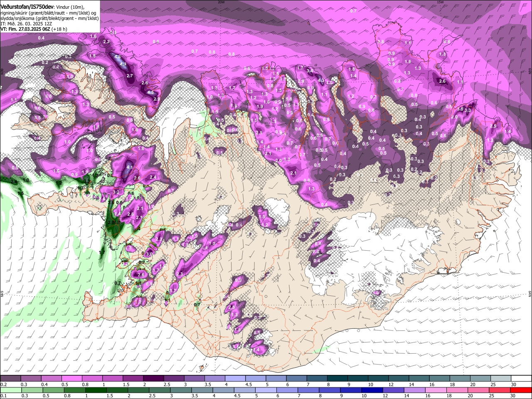The image size is (532, 399).
Task: Select the white 30 swatch in snow legend
Action: (x=521, y=379)
